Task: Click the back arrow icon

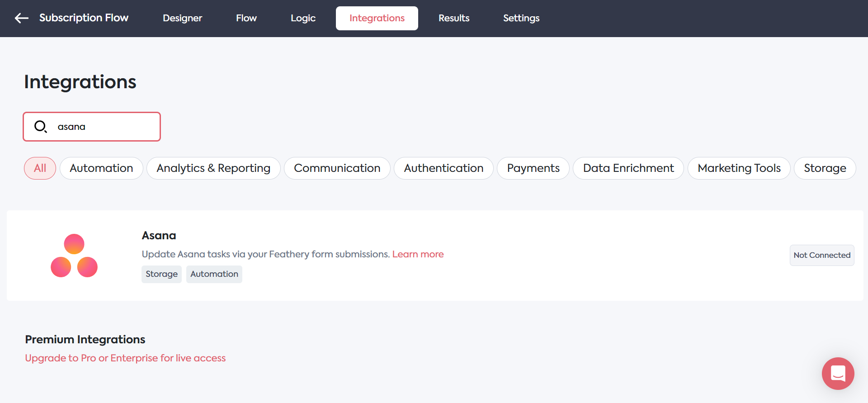Action: pos(21,18)
